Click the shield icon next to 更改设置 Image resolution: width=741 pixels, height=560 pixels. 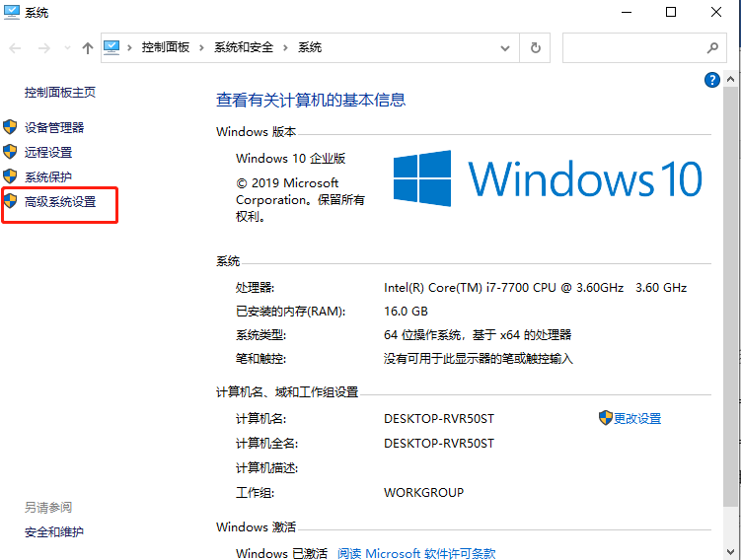pyautogui.click(x=606, y=418)
